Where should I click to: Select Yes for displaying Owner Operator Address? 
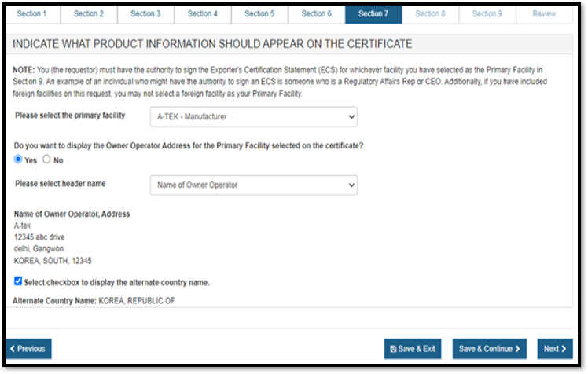click(x=19, y=159)
